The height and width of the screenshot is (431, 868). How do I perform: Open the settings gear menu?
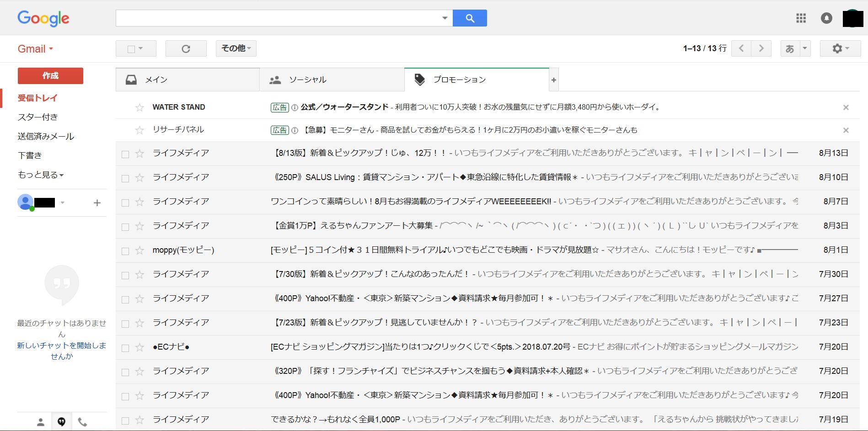coord(840,48)
